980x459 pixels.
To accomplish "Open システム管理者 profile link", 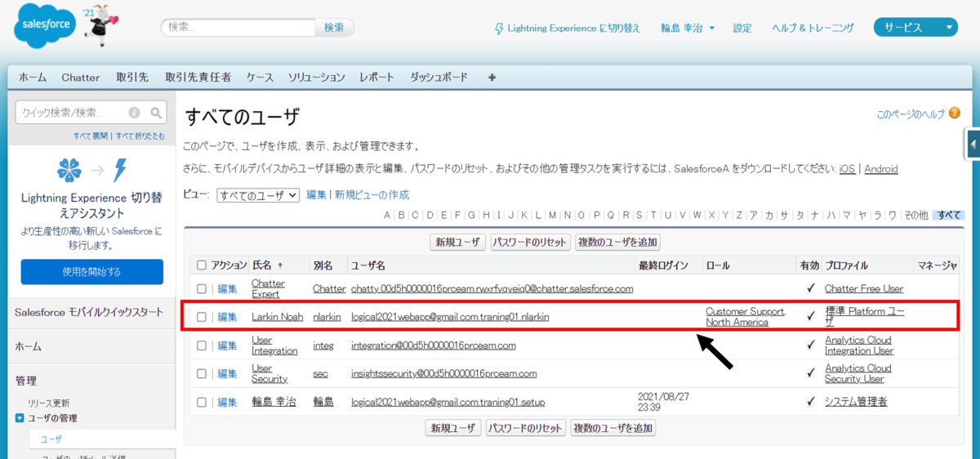I will 856,402.
